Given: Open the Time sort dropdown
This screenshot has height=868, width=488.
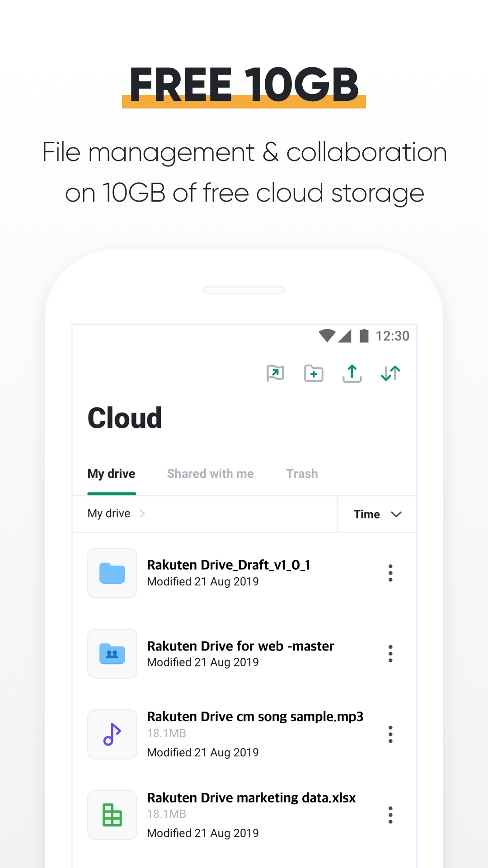Looking at the screenshot, I should click(377, 514).
